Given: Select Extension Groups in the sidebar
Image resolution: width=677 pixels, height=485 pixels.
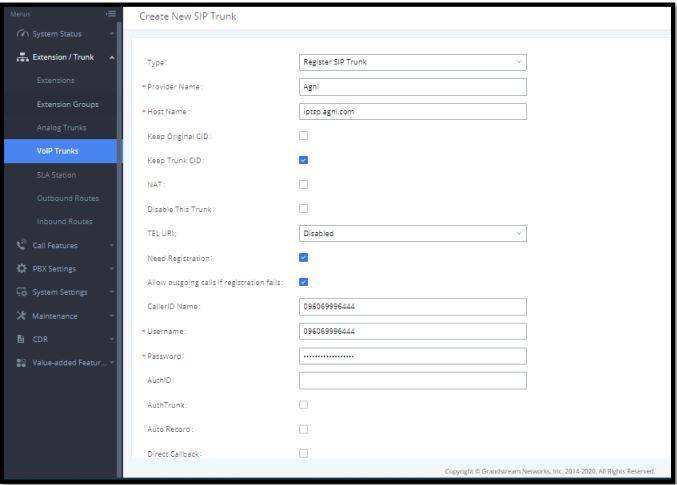Looking at the screenshot, I should click(67, 104).
